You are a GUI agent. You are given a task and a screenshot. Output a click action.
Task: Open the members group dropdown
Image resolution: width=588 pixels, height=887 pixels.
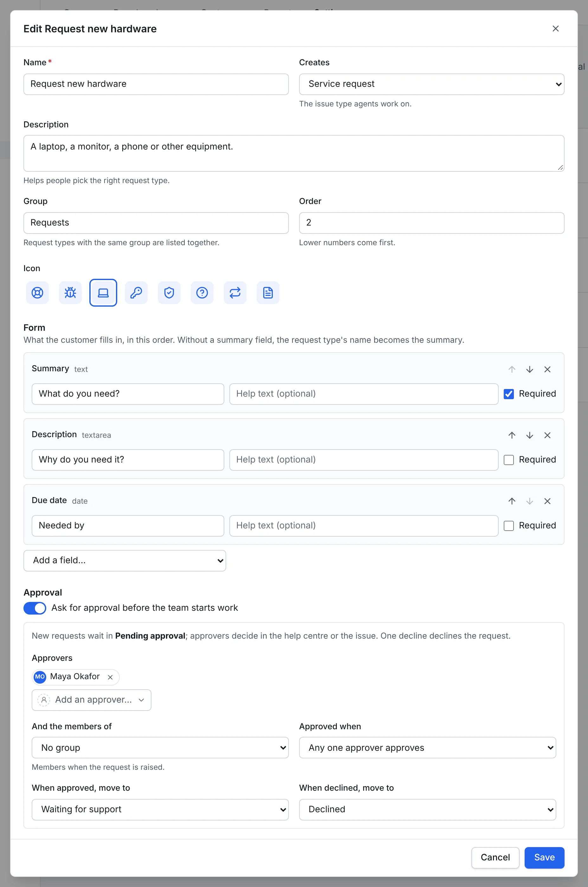point(160,748)
